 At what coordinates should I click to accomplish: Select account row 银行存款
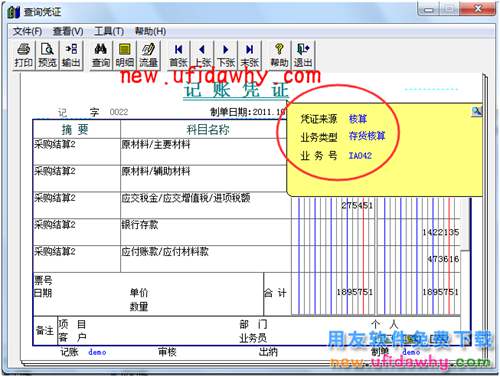point(140,225)
